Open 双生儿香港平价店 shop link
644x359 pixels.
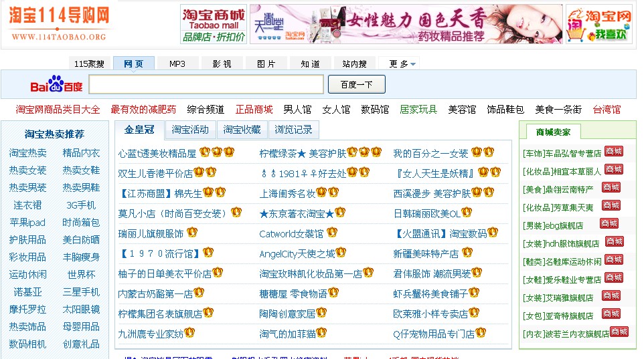pyautogui.click(x=155, y=174)
